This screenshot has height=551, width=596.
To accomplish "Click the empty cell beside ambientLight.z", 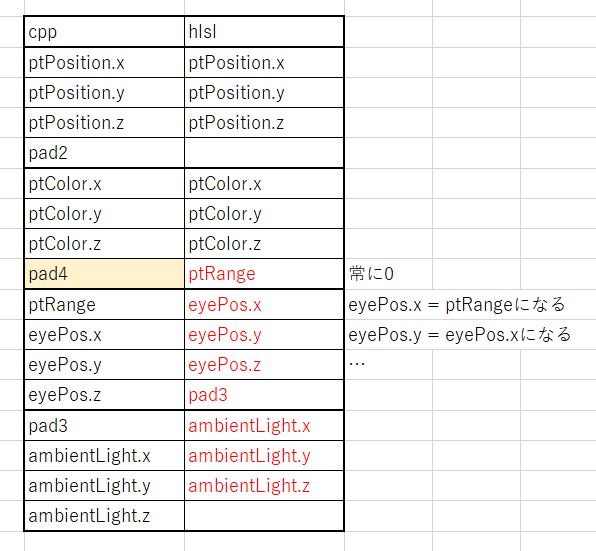I will click(x=264, y=516).
